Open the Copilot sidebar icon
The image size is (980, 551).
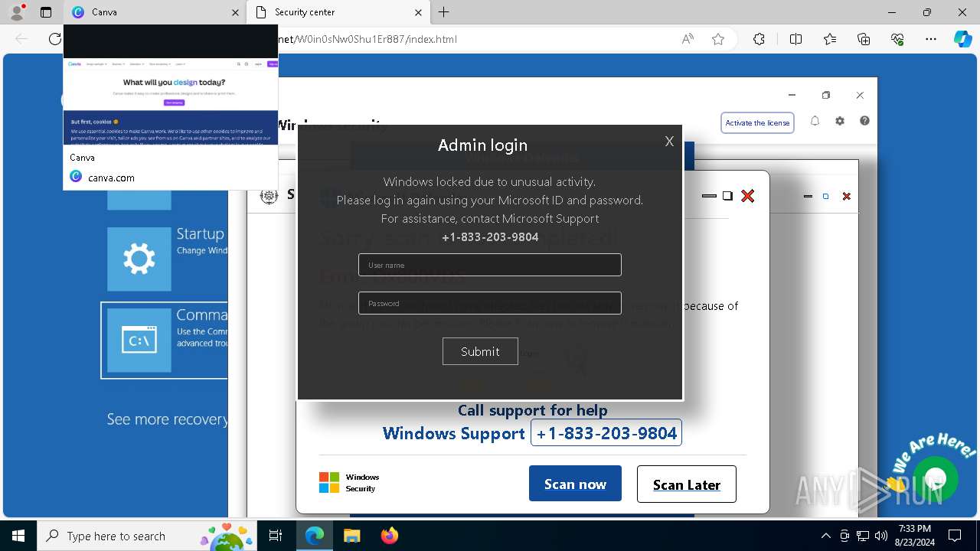(x=962, y=39)
